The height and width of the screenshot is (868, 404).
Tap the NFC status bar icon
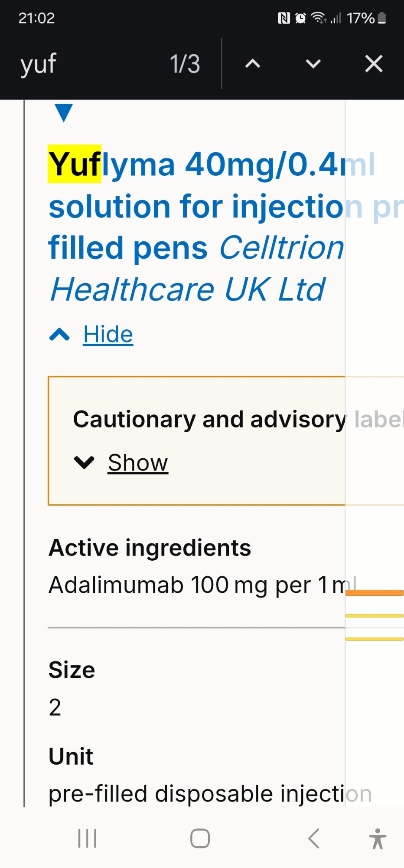click(x=284, y=18)
